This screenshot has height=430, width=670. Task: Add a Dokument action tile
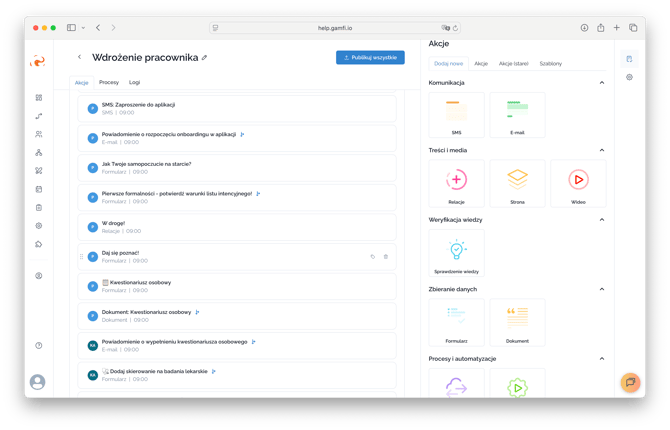[517, 323]
